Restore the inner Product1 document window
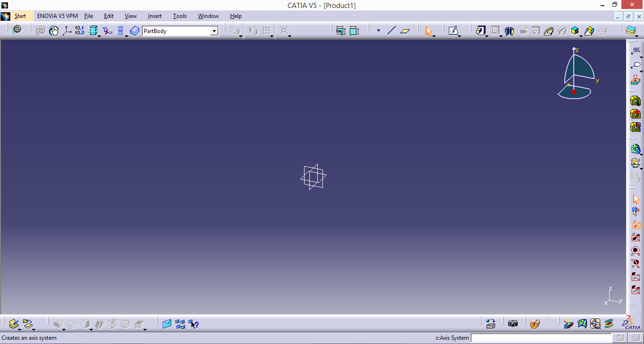Image resolution: width=644 pixels, height=344 pixels. tap(628, 16)
